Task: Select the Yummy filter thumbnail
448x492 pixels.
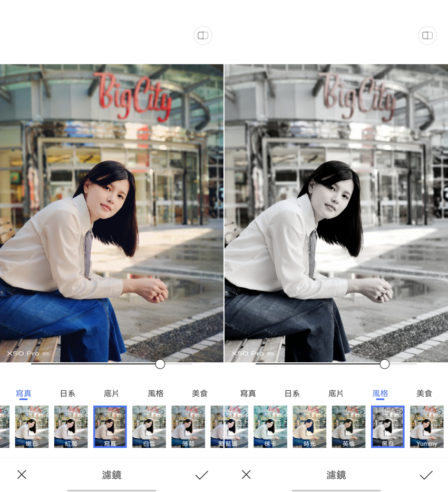Action: (x=427, y=426)
